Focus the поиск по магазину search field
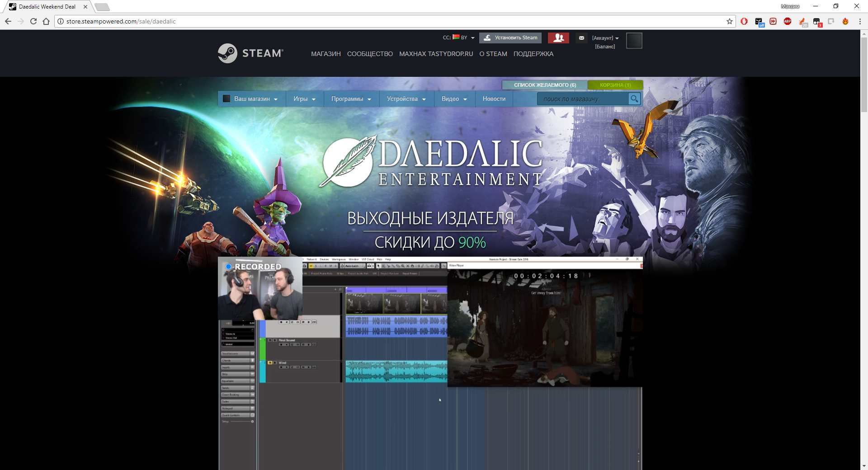Image resolution: width=868 pixels, height=470 pixels. click(583, 99)
